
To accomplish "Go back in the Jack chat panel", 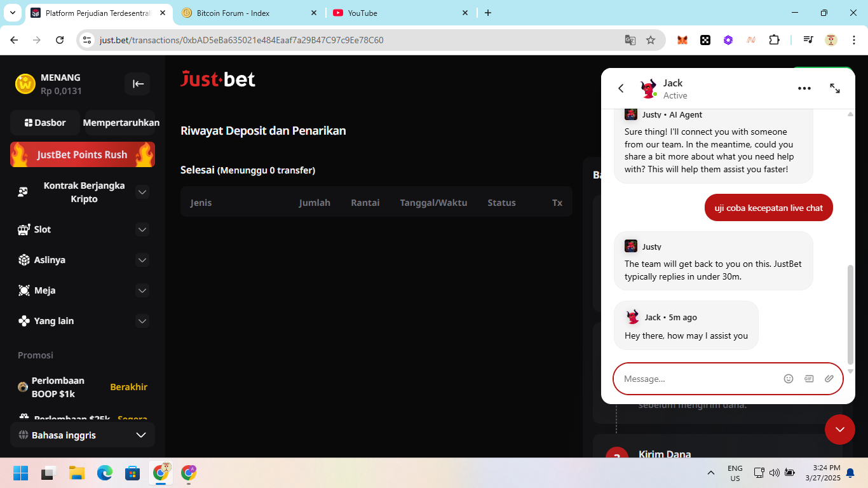I will coord(621,89).
